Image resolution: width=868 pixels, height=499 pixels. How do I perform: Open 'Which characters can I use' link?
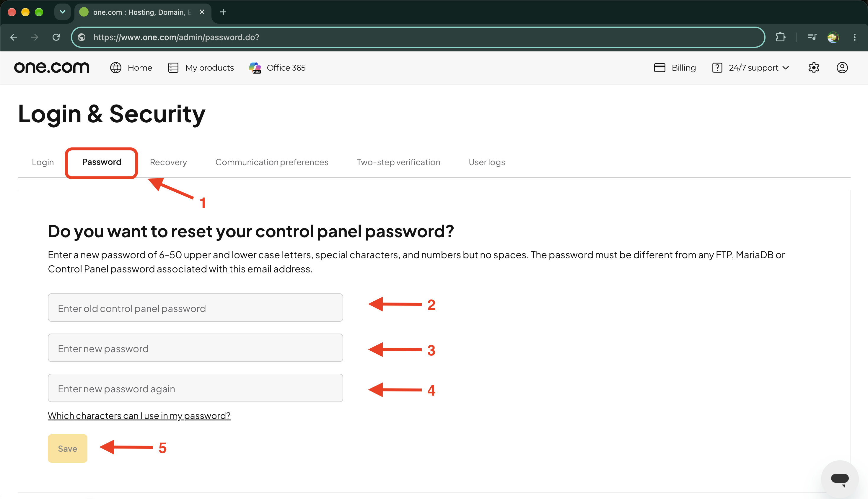(x=139, y=415)
